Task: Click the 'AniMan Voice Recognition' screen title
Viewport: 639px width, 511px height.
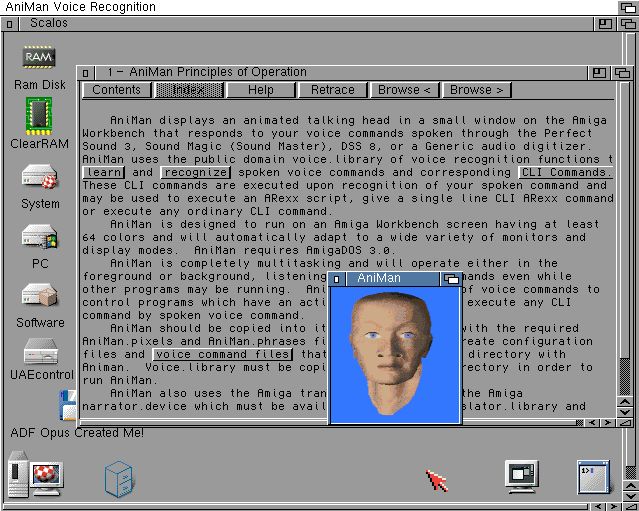Action: [80, 7]
